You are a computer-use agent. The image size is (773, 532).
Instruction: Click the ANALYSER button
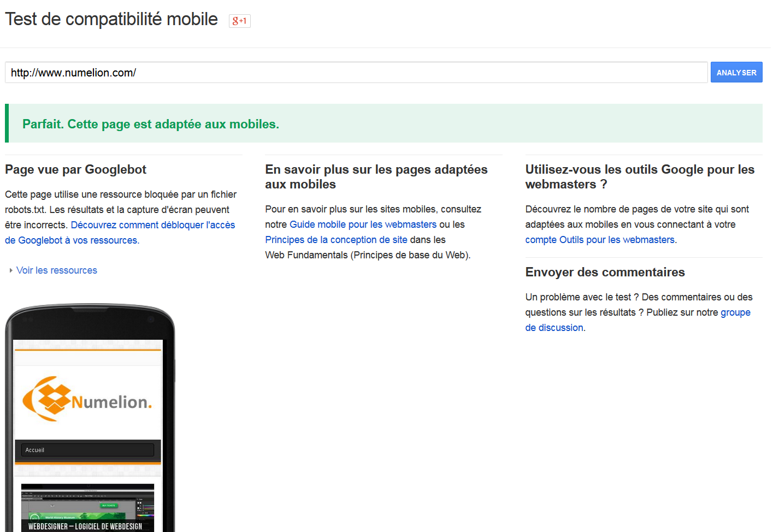(x=736, y=72)
